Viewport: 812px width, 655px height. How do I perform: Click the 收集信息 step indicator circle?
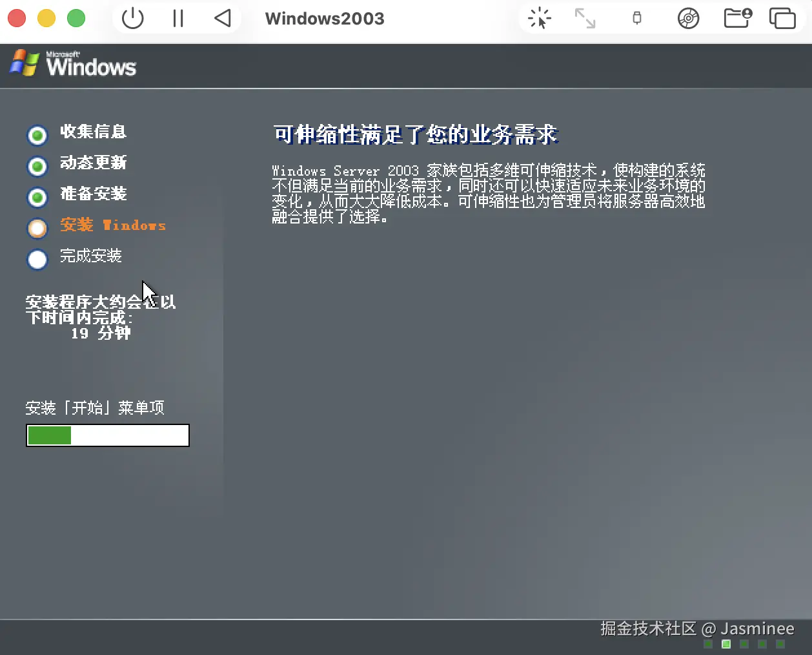[37, 135]
